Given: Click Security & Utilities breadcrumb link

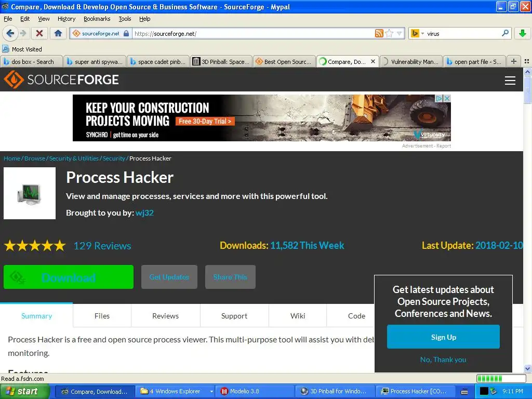Looking at the screenshot, I should point(74,158).
